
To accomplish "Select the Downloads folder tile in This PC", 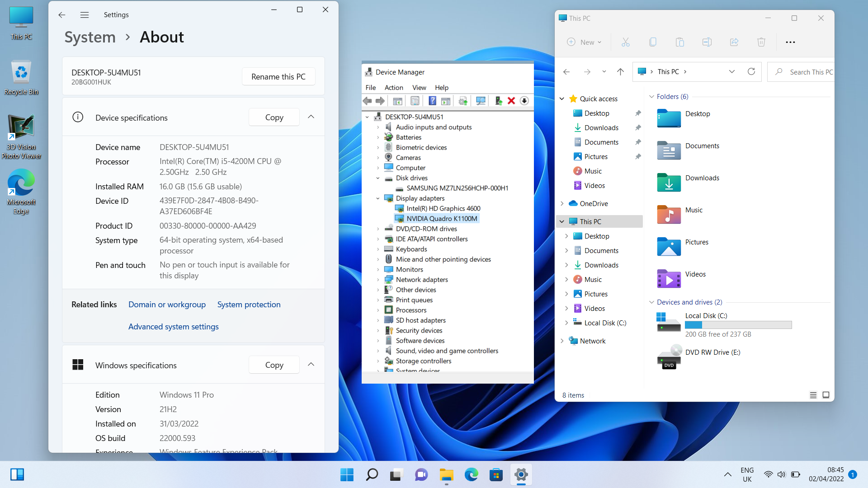I will (x=689, y=182).
